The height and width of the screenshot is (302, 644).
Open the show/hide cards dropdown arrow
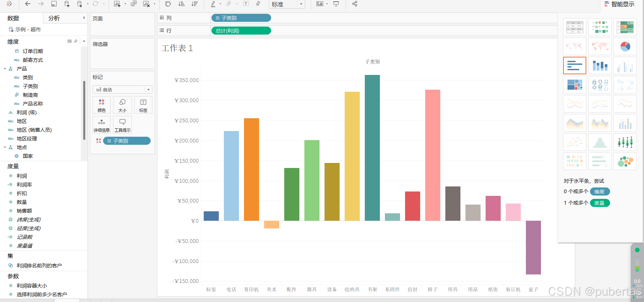tap(327, 4)
